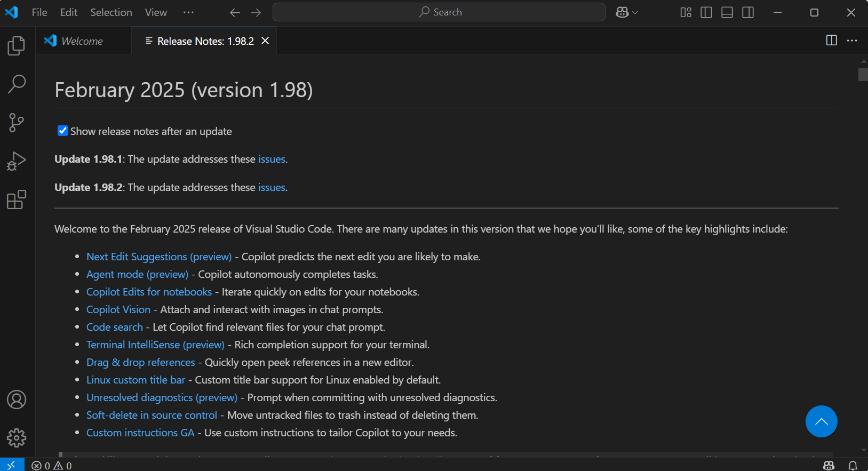Open the Explorer view in activity bar
The image size is (868, 471).
coord(17,46)
